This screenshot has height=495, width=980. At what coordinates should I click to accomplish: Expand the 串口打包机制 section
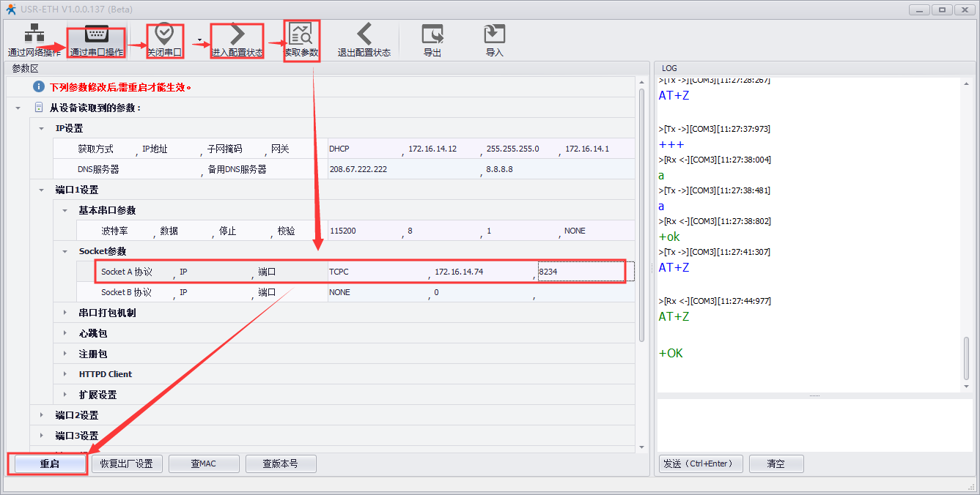click(x=65, y=313)
